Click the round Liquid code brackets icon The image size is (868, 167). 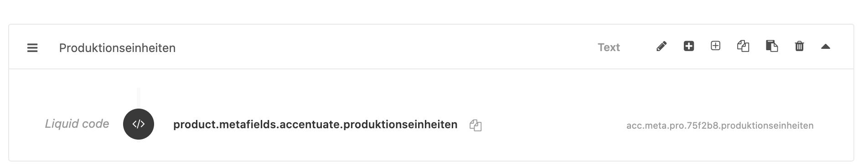click(x=139, y=124)
